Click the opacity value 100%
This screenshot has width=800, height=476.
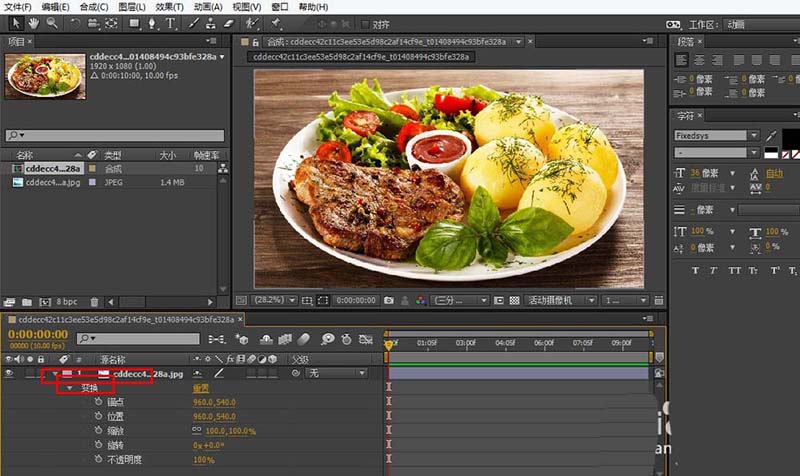pyautogui.click(x=204, y=460)
